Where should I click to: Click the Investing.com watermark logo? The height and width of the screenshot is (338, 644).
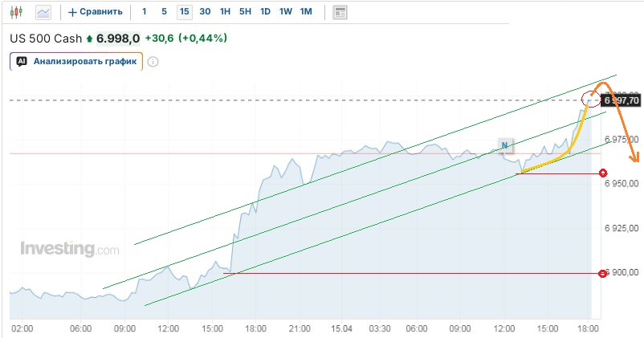click(x=69, y=249)
